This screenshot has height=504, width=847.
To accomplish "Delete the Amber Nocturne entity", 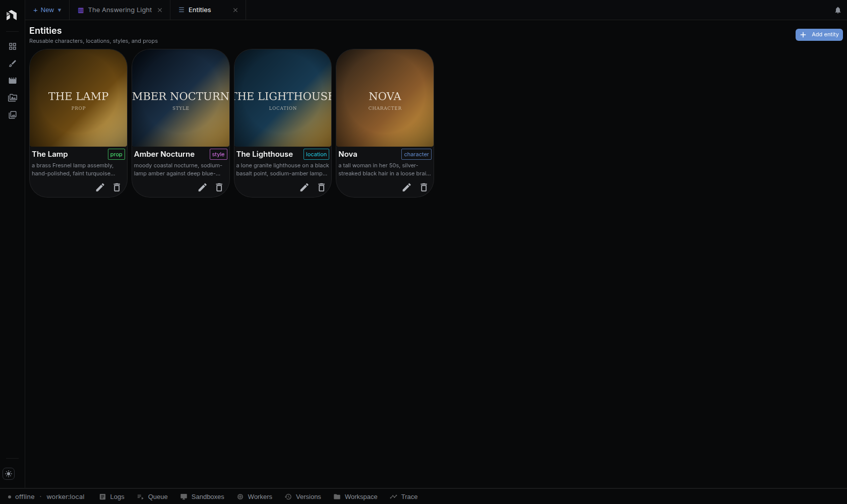I will (219, 187).
